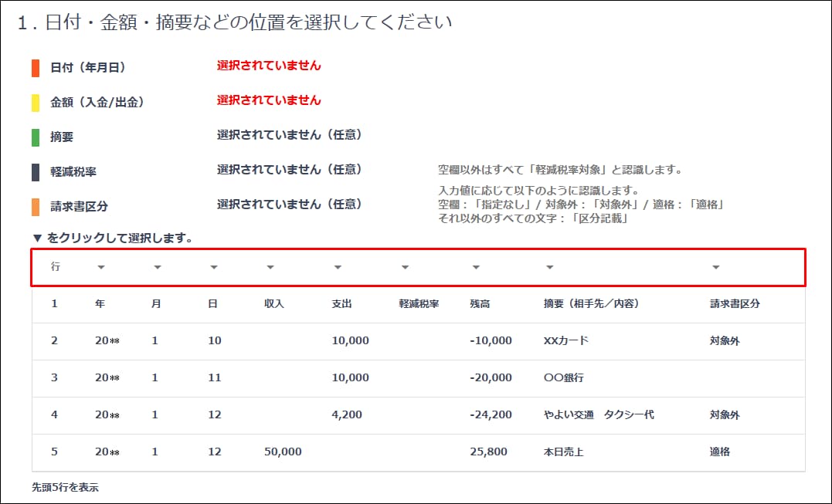Click the green swatch beside 摘要 legend label

pyautogui.click(x=36, y=137)
